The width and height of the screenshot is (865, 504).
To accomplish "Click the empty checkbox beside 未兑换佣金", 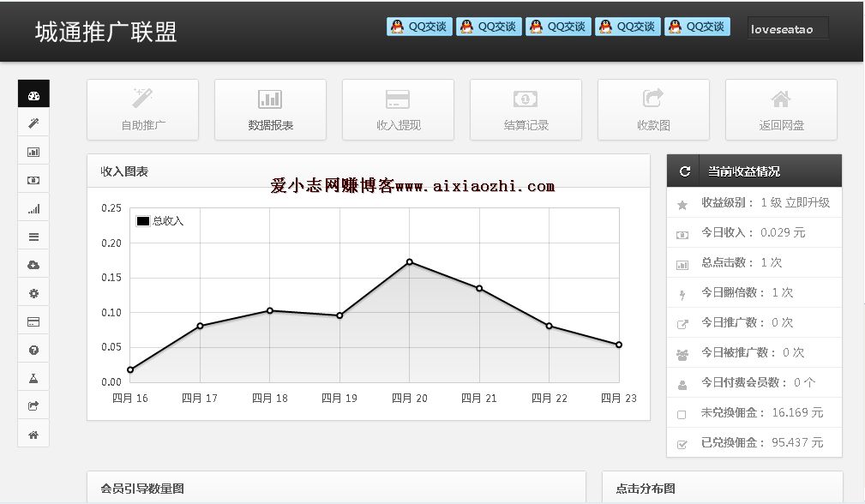I will point(682,414).
